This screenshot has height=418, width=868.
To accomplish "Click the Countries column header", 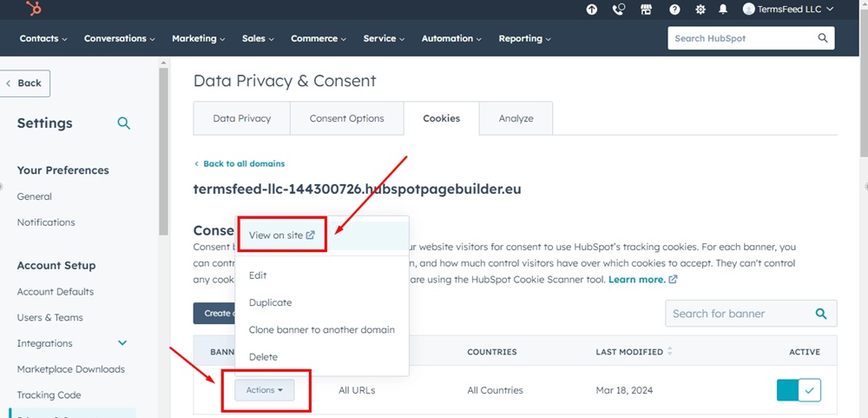I will click(x=492, y=352).
